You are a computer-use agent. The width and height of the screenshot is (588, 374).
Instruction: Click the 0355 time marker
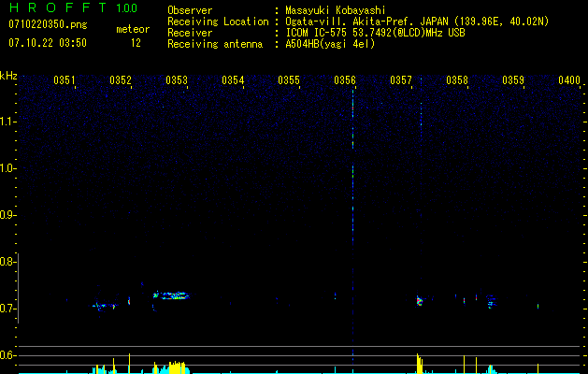pos(289,80)
